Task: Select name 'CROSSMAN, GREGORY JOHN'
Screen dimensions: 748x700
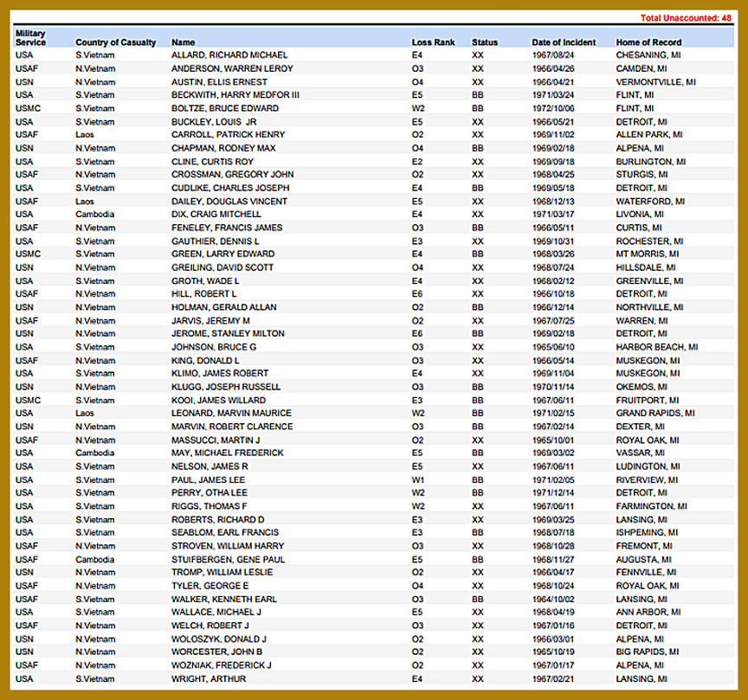Action: pyautogui.click(x=233, y=175)
